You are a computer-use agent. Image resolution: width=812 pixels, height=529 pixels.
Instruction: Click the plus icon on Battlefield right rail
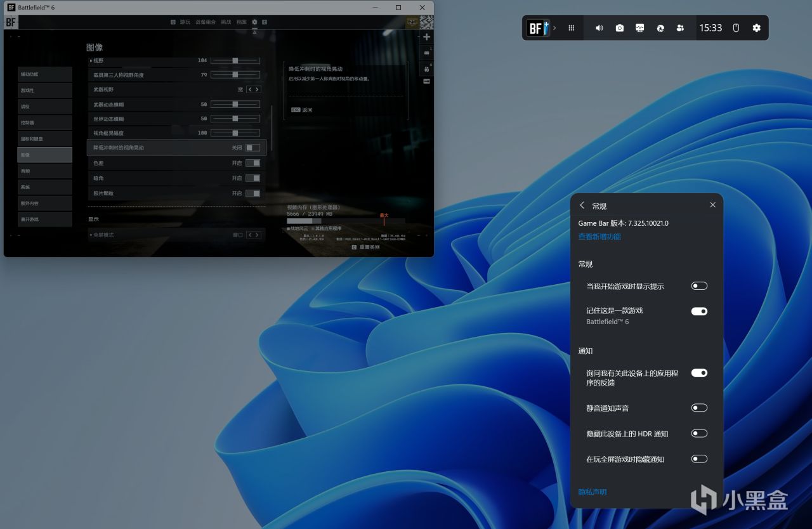pos(426,37)
